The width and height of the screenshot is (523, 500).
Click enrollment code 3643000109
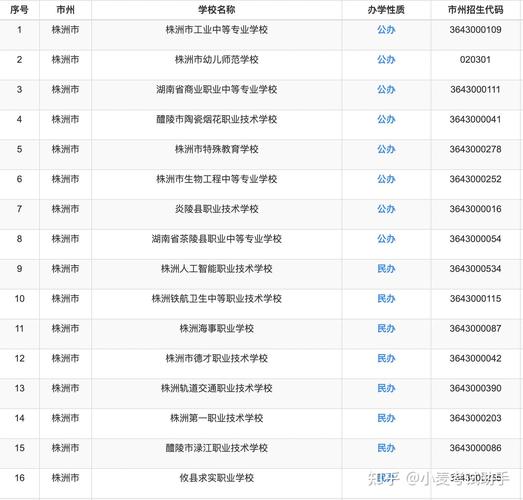pos(475,30)
